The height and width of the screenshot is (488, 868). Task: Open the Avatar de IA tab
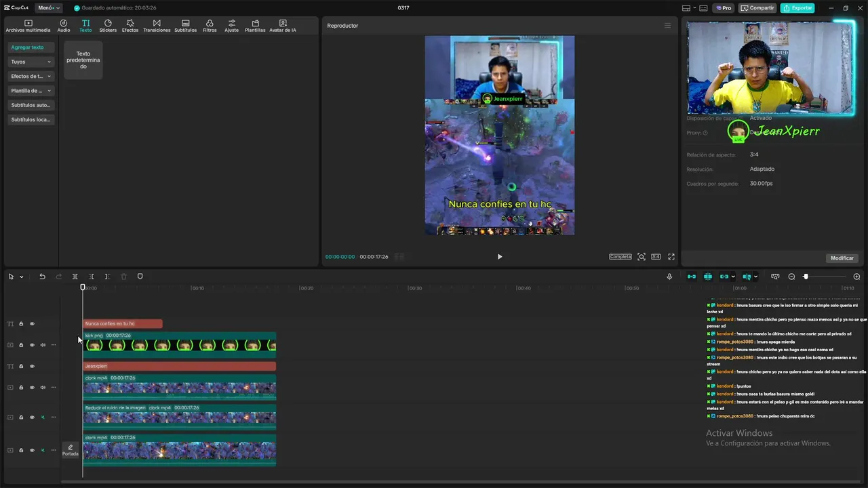coord(283,26)
